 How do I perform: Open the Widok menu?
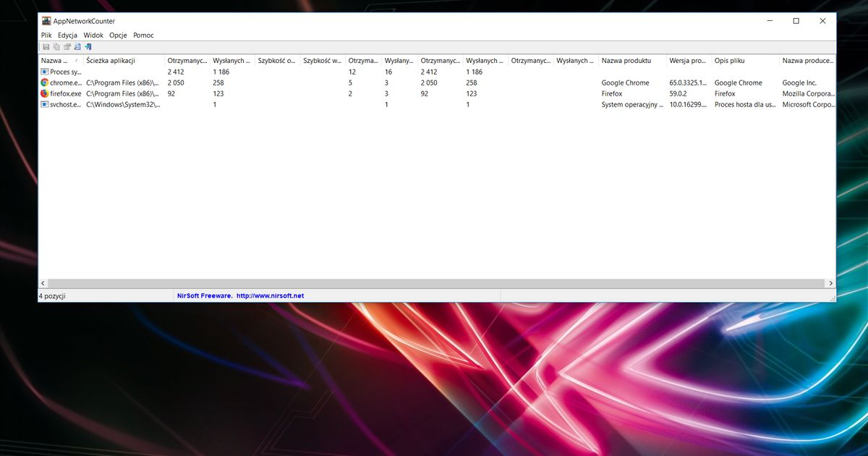(x=93, y=35)
